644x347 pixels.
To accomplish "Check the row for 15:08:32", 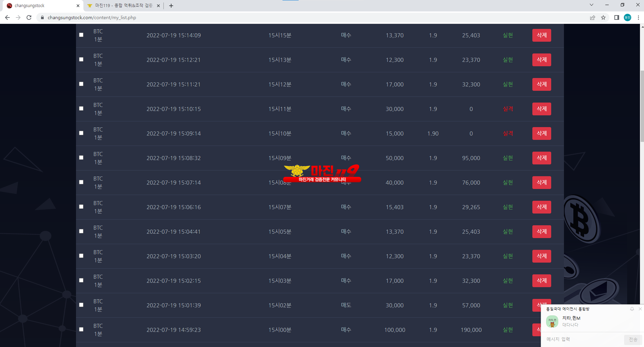I will pos(81,158).
